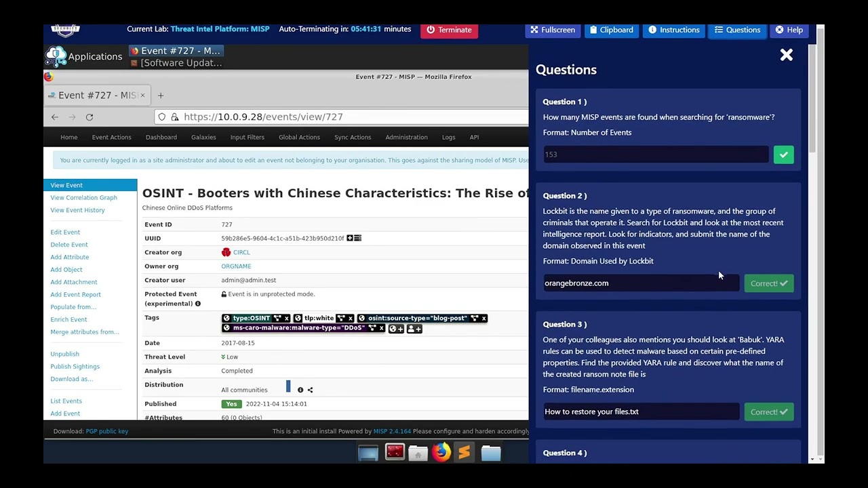868x488 pixels.
Task: Open Fullscreen mode for the lab
Action: pos(553,30)
